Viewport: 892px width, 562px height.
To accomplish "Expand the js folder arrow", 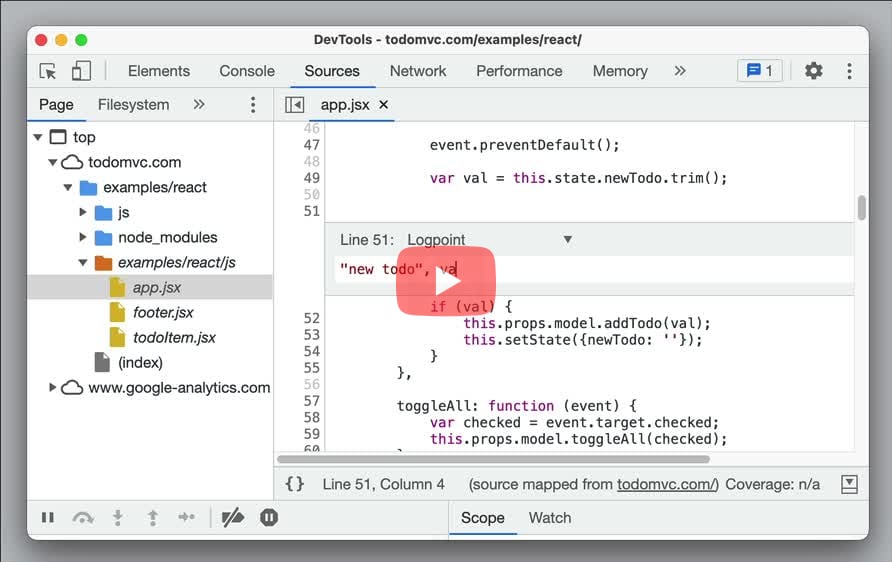I will tap(82, 212).
